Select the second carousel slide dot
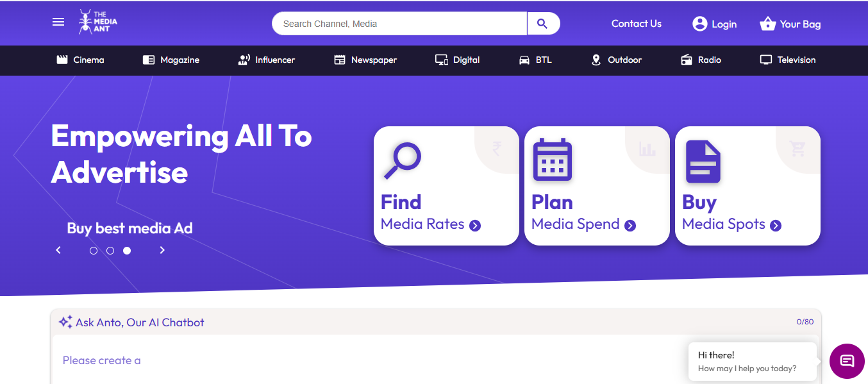868x384 pixels. (110, 251)
